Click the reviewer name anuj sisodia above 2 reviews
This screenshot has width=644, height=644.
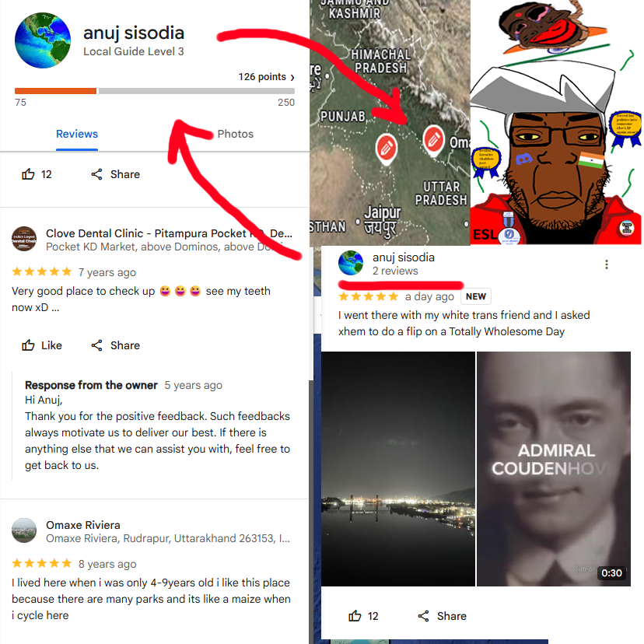coord(404,257)
